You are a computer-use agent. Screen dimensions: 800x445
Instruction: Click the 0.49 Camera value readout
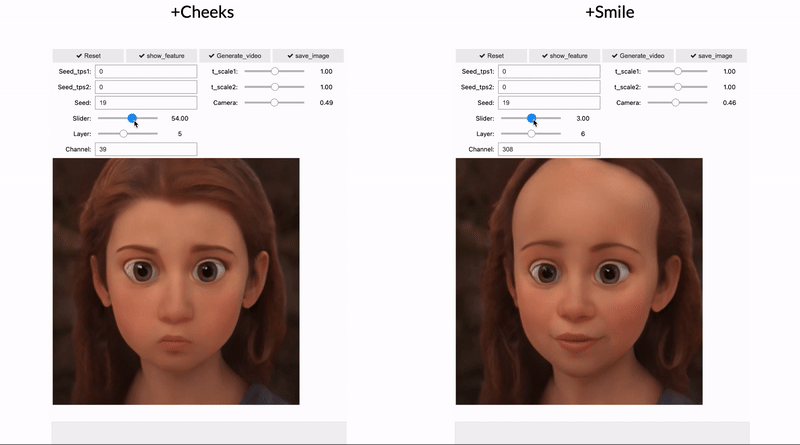[x=326, y=103]
